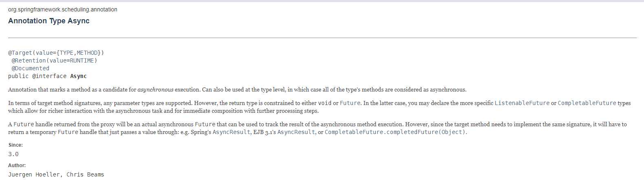
Task: Open the CompletableFuture type link
Action: (x=587, y=103)
